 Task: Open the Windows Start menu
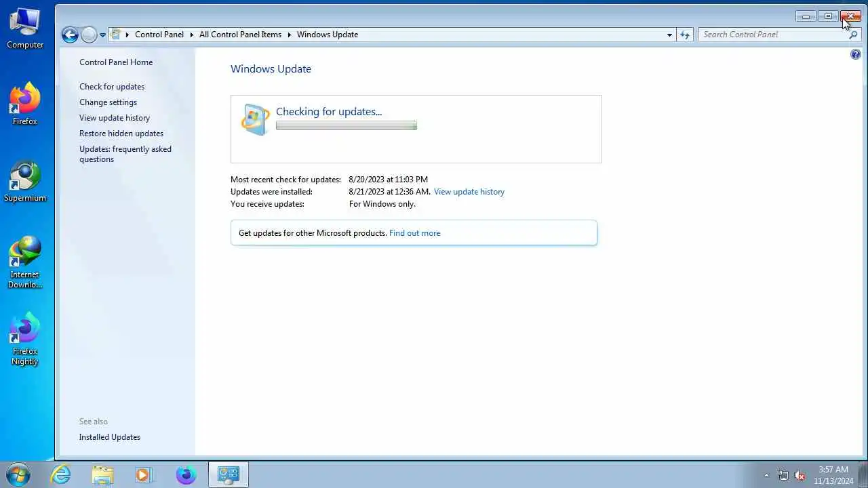(19, 474)
